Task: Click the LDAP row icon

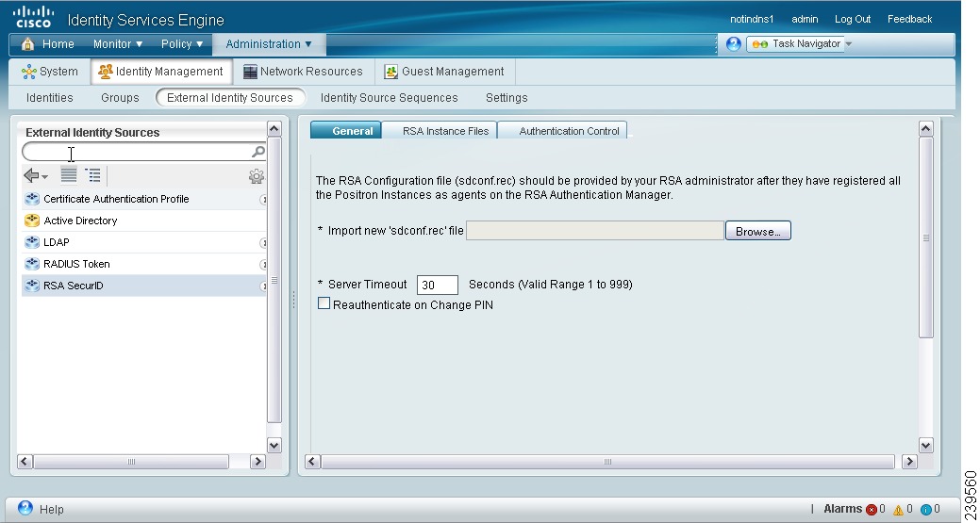Action: tap(32, 242)
